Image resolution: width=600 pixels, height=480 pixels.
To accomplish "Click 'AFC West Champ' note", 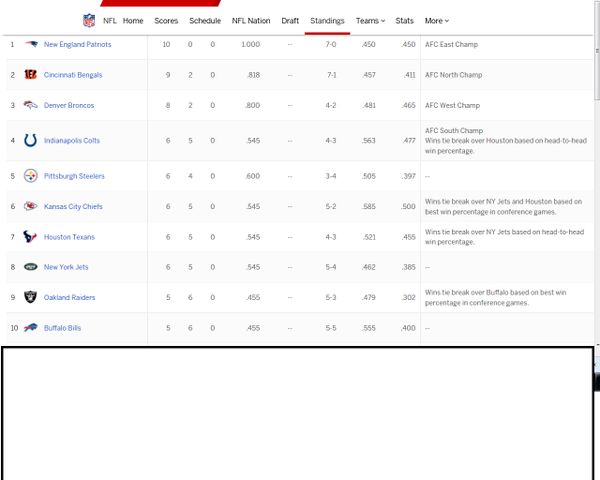I will (x=452, y=105).
